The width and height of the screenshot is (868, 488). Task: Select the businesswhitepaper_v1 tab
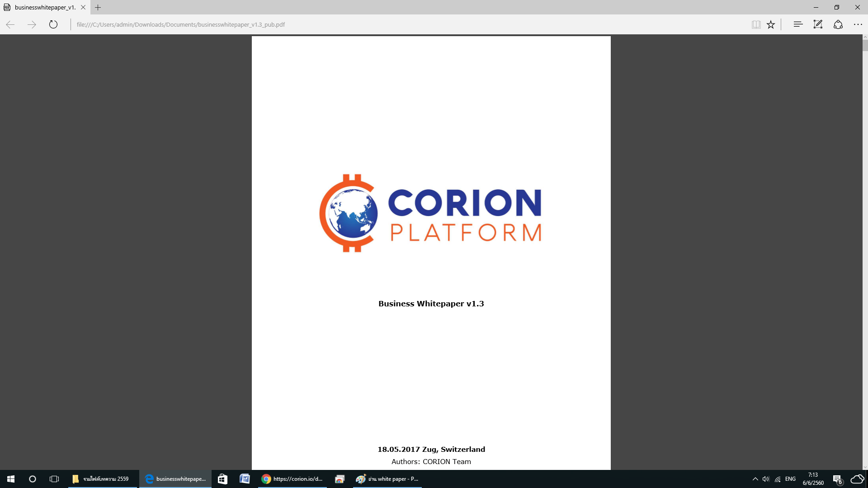tap(45, 7)
